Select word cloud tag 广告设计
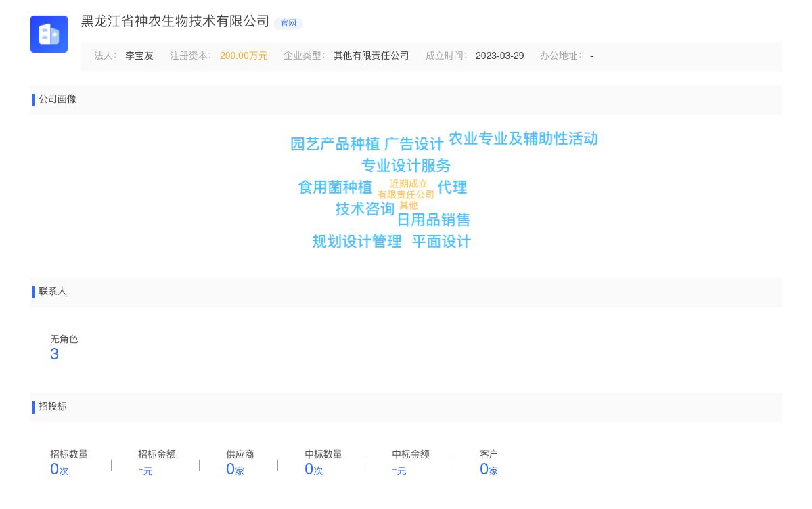 click(414, 144)
